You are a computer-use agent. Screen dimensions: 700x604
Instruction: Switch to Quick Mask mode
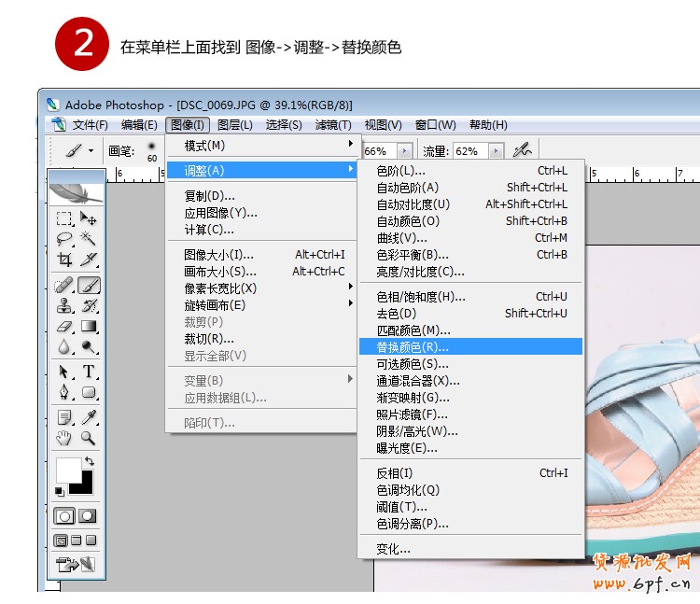click(88, 515)
